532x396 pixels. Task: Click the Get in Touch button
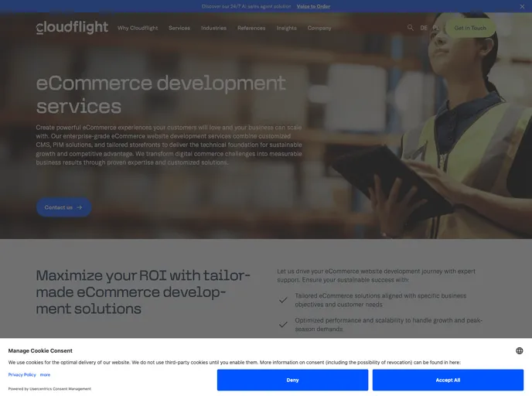click(470, 28)
